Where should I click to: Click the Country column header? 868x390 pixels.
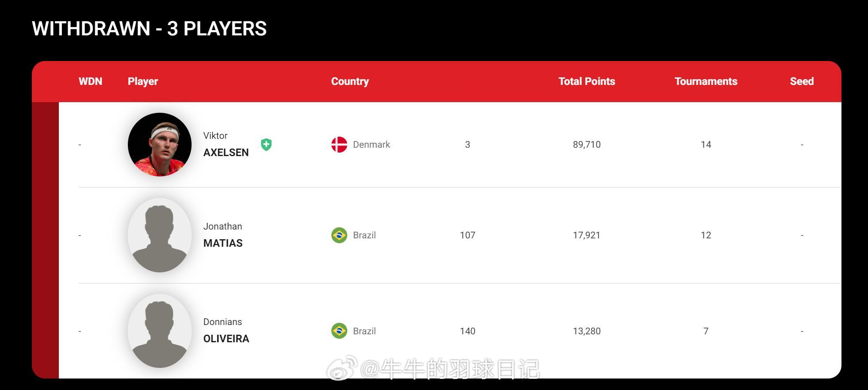click(350, 81)
